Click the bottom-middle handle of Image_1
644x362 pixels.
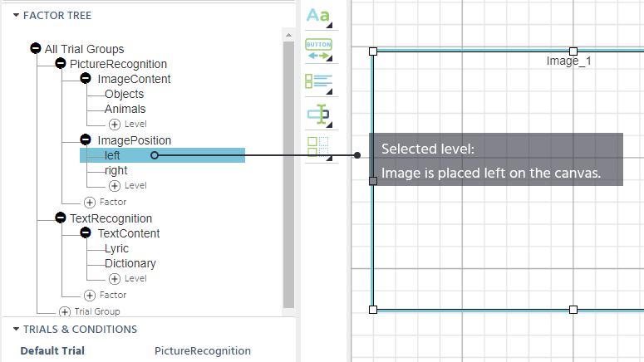click(573, 310)
